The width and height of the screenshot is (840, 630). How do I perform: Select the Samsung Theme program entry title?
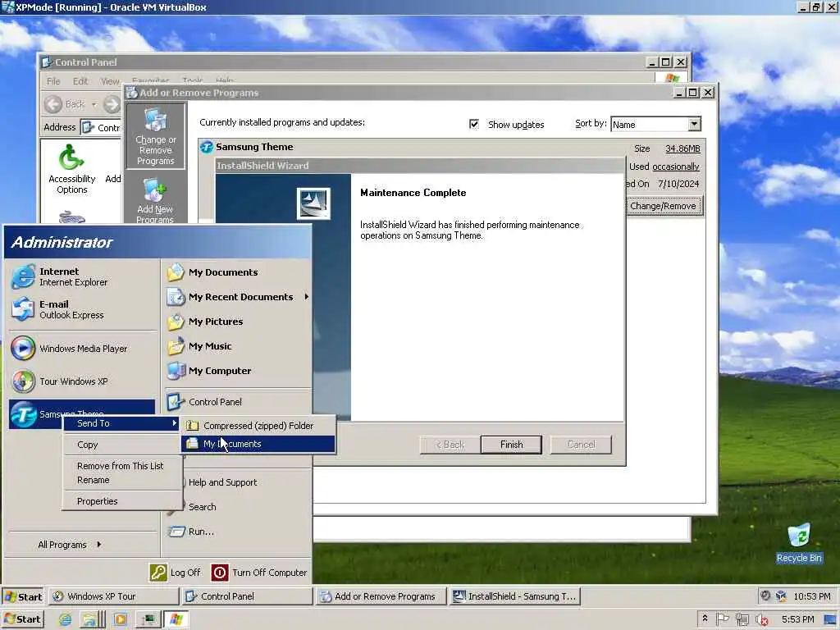tap(254, 147)
